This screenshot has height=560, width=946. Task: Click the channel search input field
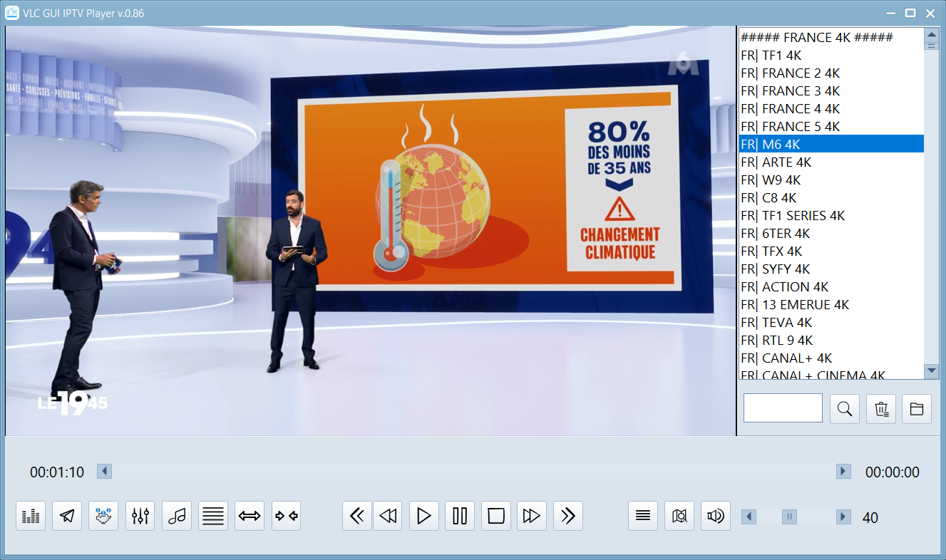coord(783,408)
